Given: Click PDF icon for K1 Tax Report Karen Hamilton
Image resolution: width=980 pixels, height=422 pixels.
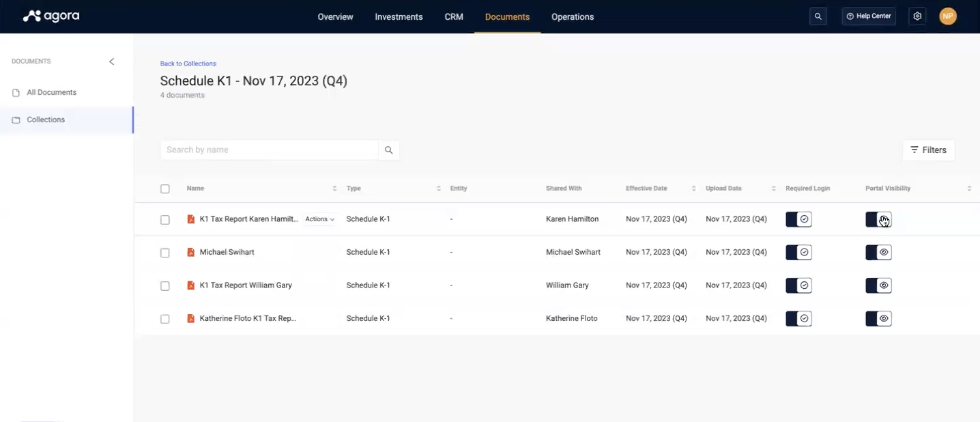Looking at the screenshot, I should pos(191,219).
